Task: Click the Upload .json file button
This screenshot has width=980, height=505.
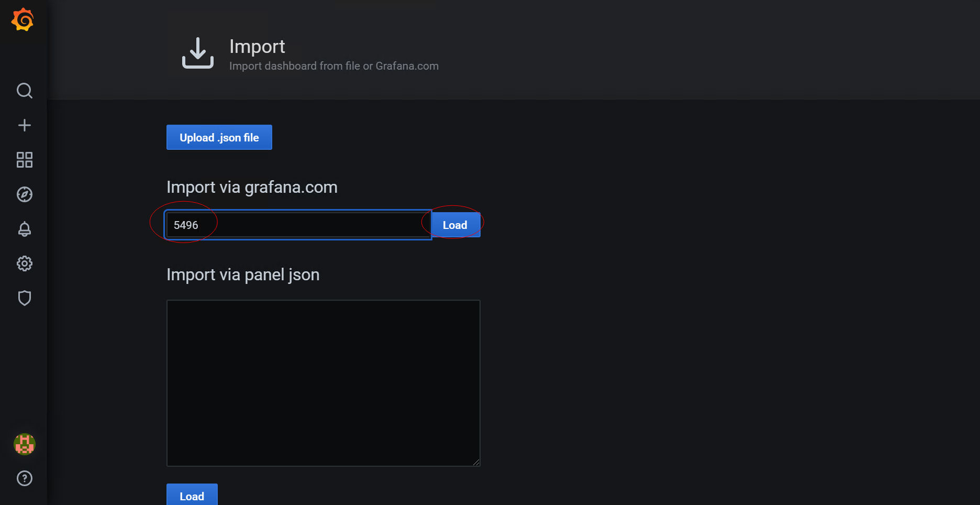Action: coord(219,137)
